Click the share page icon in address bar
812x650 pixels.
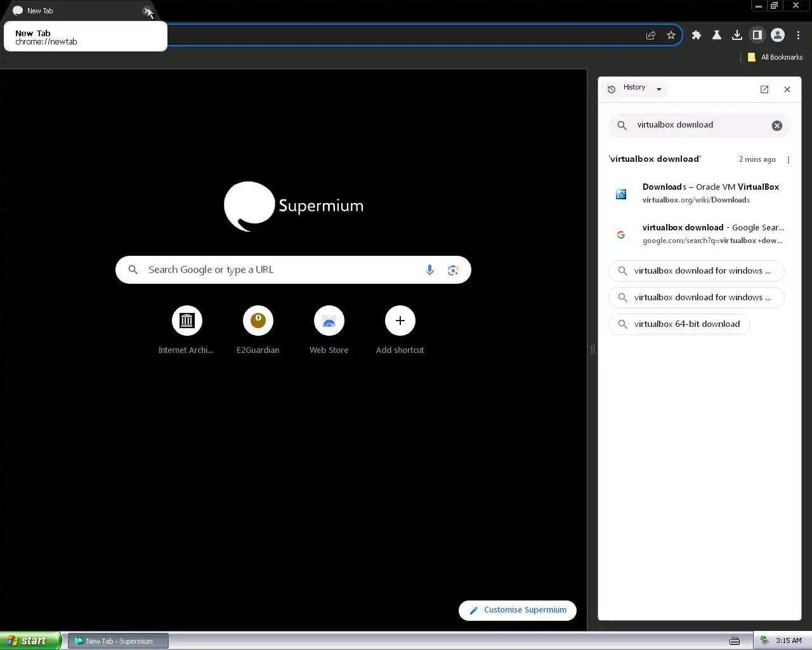651,36
